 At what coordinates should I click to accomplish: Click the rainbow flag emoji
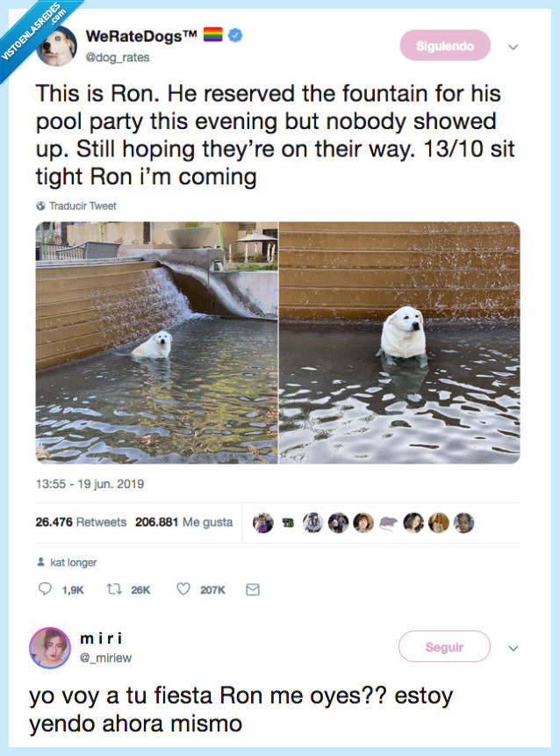tap(212, 35)
